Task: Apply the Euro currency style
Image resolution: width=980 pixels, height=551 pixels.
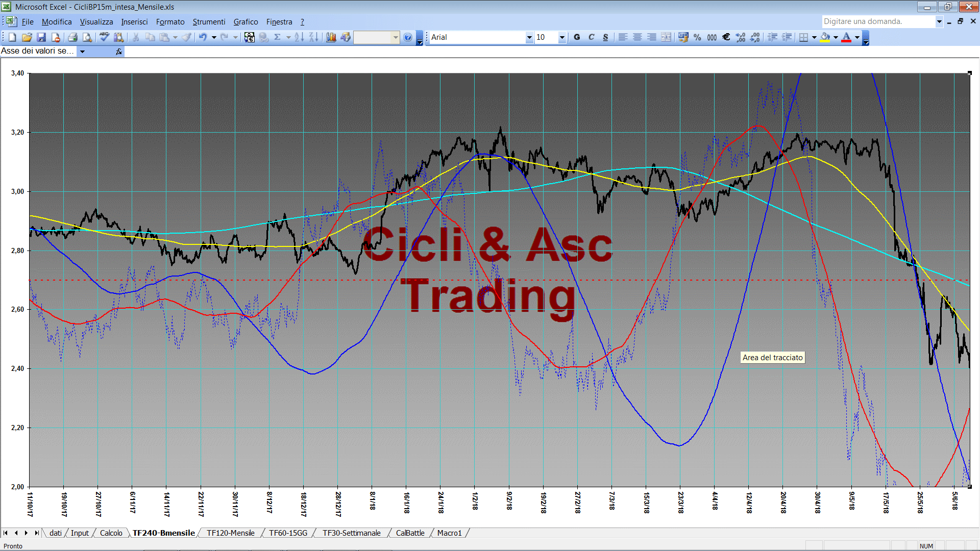Action: pos(726,37)
